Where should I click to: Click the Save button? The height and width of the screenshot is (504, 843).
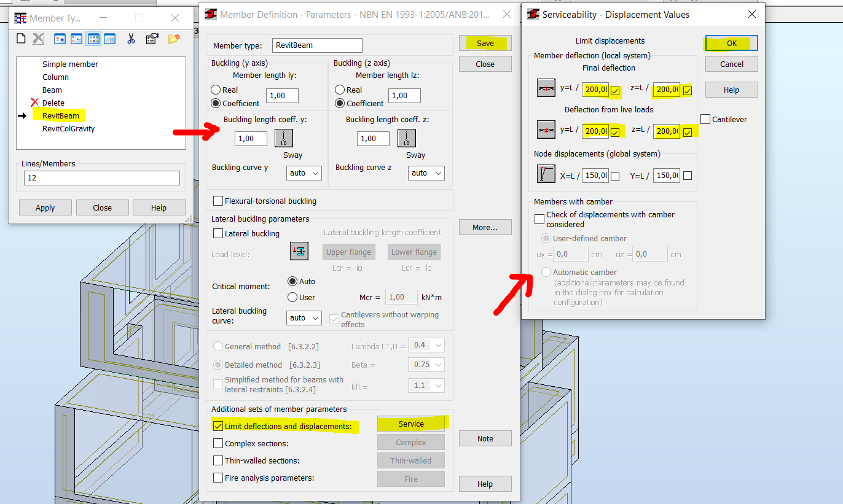click(x=485, y=43)
